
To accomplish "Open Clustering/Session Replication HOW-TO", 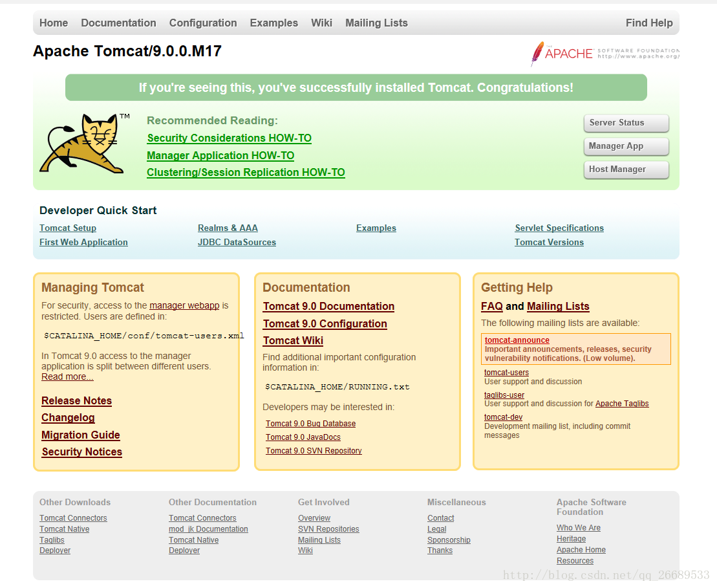I will pyautogui.click(x=246, y=173).
